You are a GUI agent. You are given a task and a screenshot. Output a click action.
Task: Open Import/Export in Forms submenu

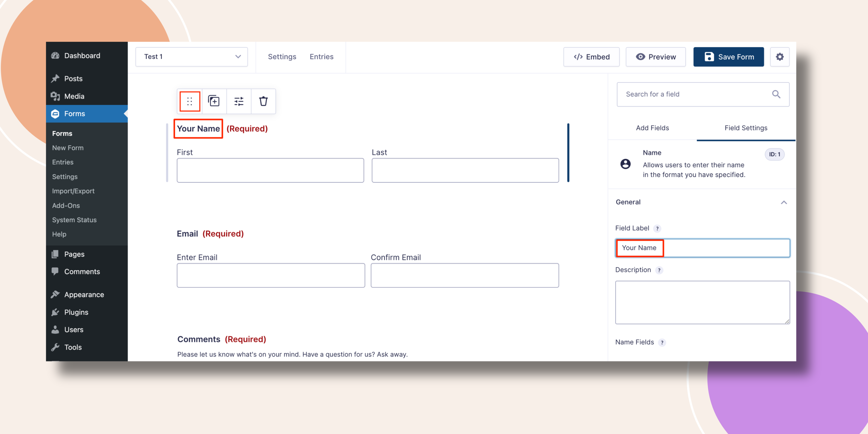coord(73,191)
